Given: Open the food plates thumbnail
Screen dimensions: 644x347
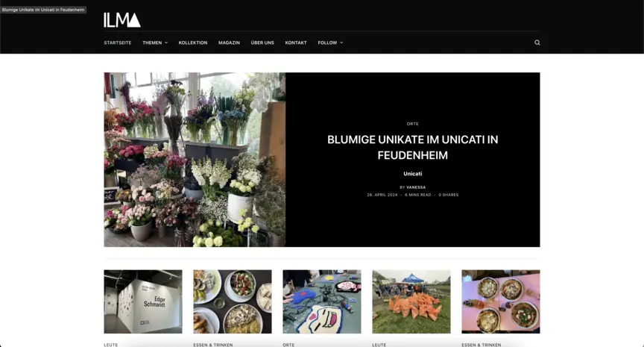Looking at the screenshot, I should tap(233, 301).
